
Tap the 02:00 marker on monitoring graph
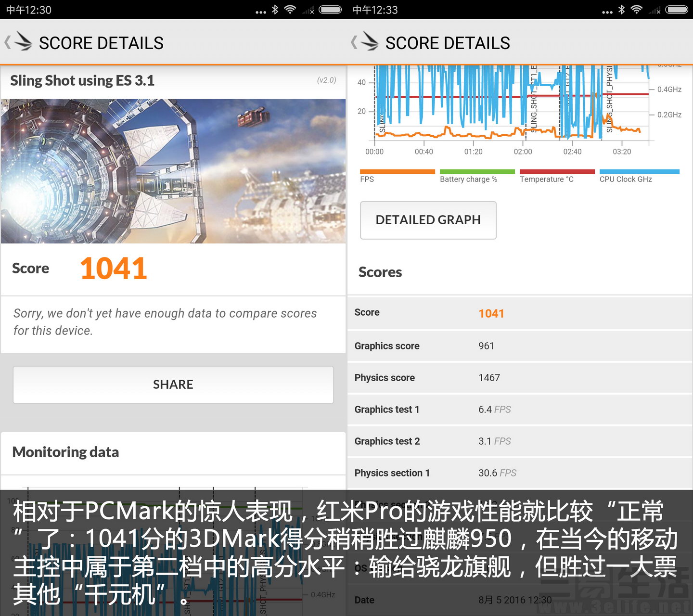(x=523, y=152)
